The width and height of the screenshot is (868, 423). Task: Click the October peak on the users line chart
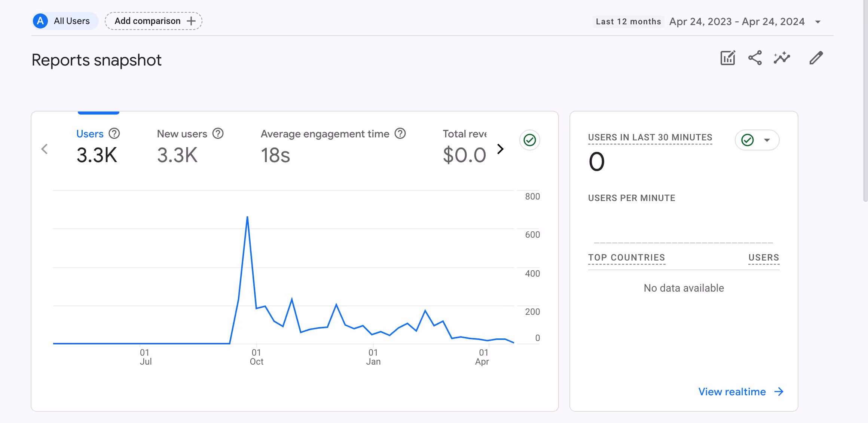pos(247,217)
